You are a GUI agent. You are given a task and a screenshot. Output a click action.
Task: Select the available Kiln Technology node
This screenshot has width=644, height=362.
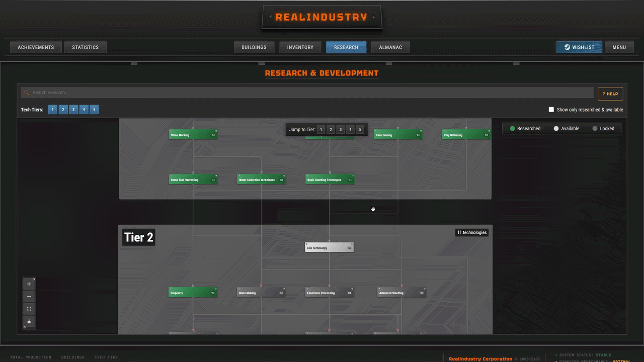(x=330, y=247)
